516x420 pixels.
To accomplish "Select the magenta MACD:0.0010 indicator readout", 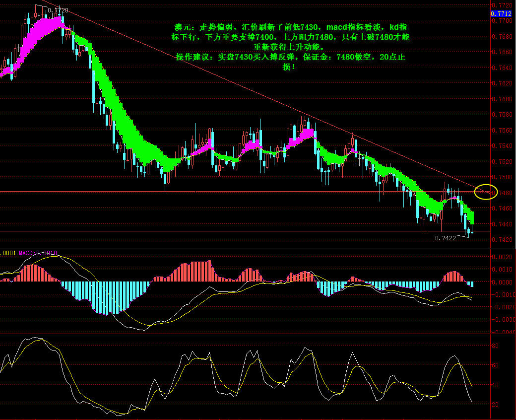I will [38, 253].
